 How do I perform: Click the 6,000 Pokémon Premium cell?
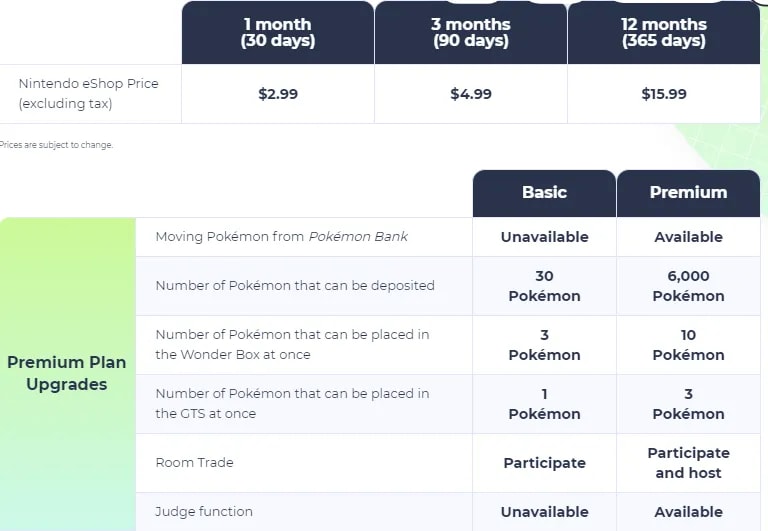click(x=688, y=286)
